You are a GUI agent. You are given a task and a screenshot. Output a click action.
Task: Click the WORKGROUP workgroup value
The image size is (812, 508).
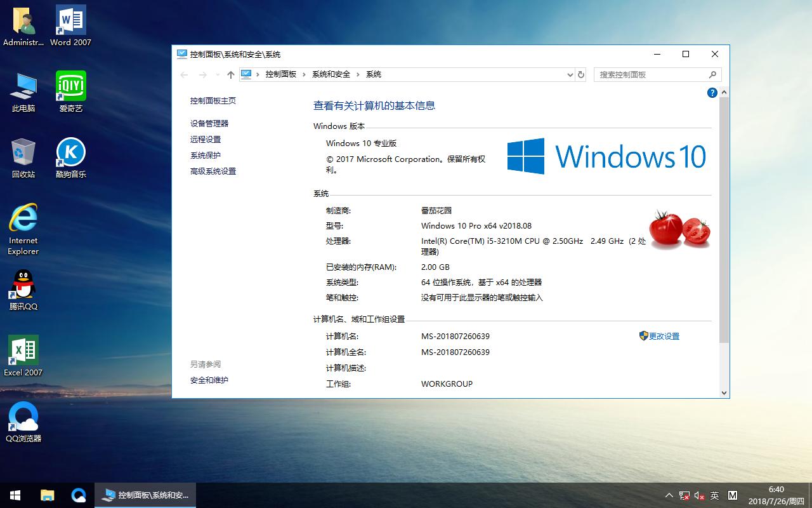(x=447, y=384)
